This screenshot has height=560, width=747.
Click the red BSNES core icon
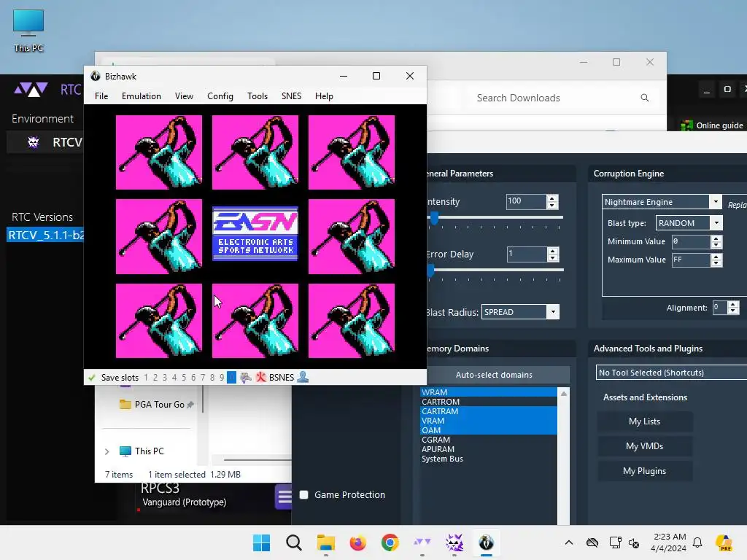(x=260, y=377)
